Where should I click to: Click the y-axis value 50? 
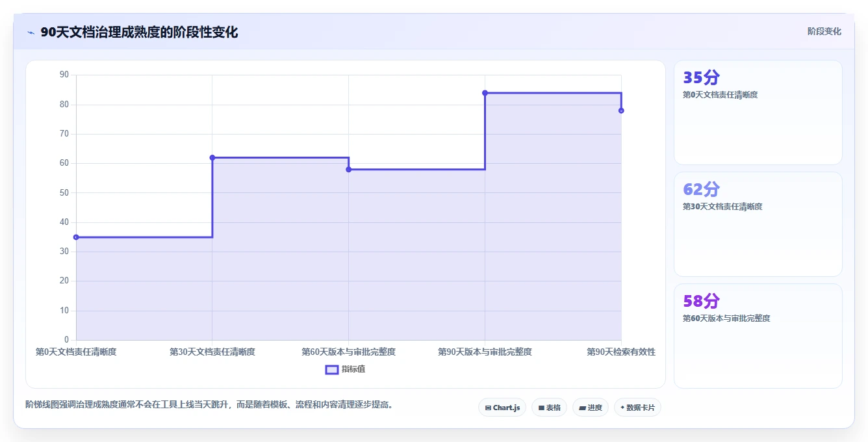[64, 192]
